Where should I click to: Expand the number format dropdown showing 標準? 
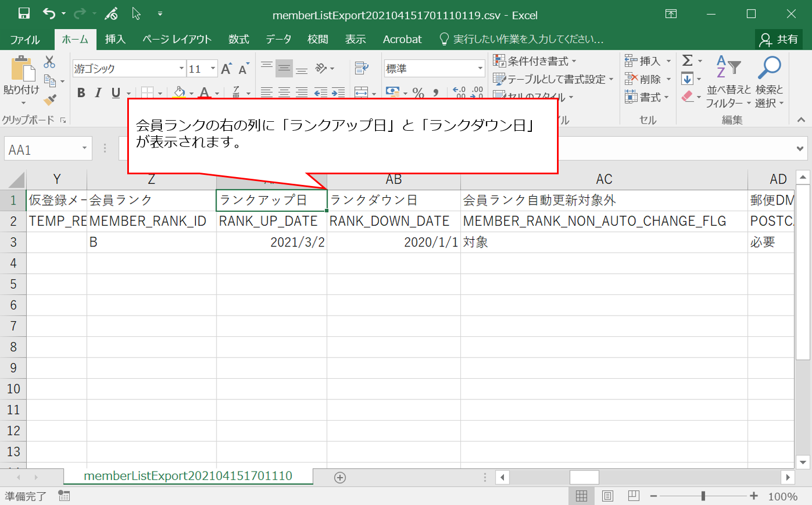click(480, 69)
